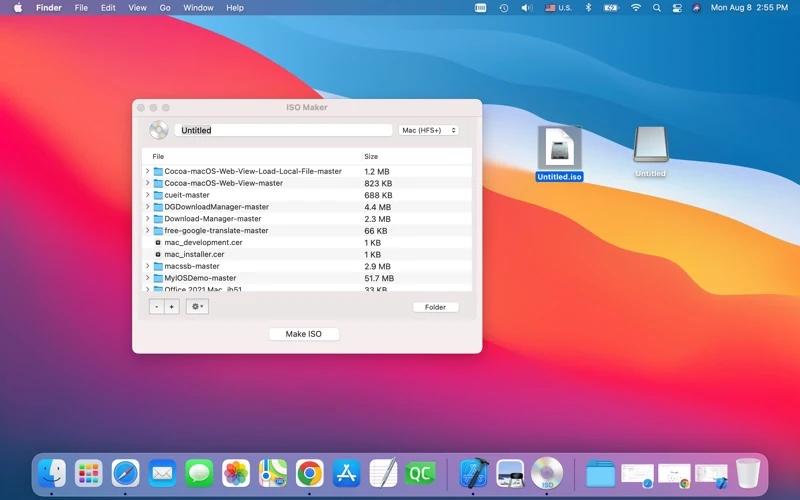
Task: Open the Trash in the Dock
Action: pyautogui.click(x=748, y=473)
